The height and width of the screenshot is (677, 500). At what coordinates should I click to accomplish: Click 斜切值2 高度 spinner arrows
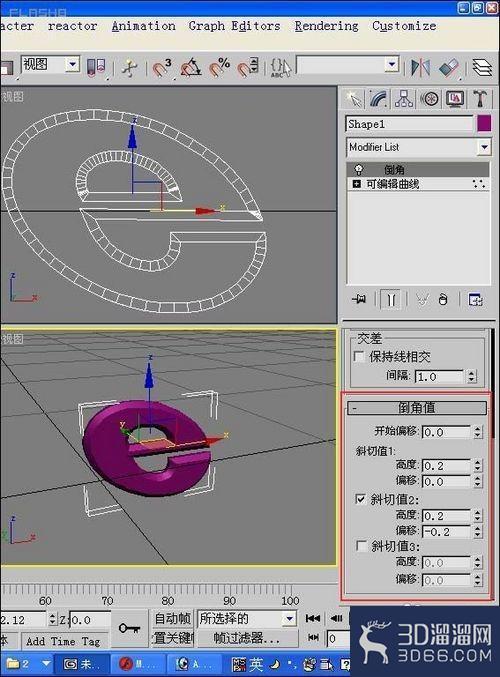[478, 516]
